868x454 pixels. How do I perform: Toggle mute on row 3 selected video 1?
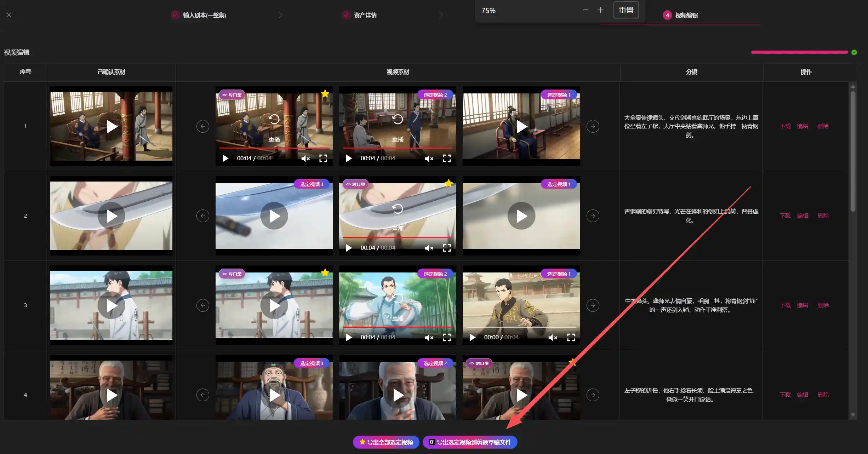pos(553,338)
